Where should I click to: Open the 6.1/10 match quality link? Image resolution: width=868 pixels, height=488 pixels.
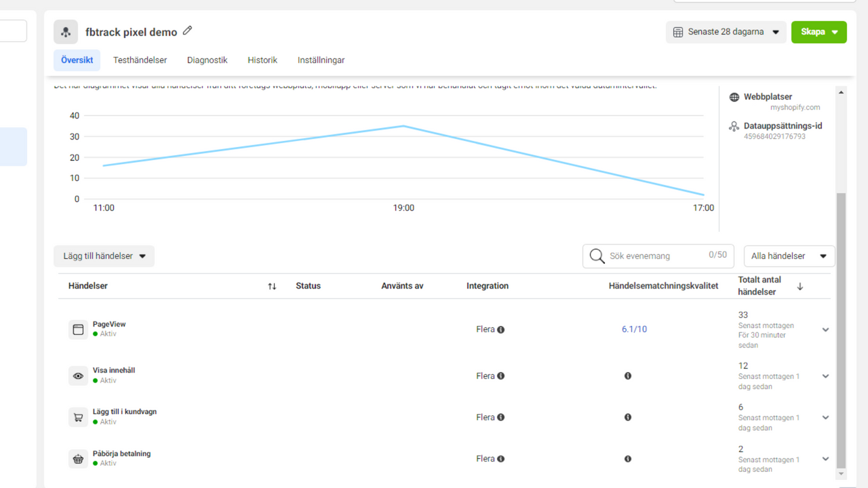[634, 329]
